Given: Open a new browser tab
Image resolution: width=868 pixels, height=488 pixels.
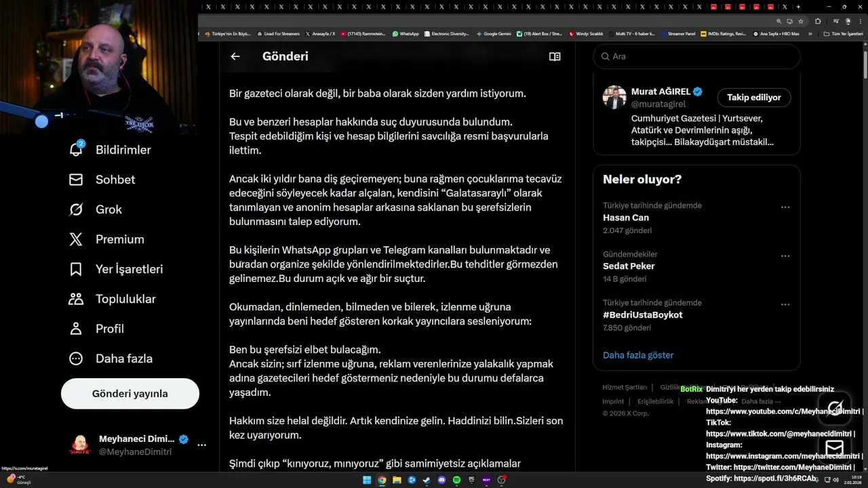Looking at the screenshot, I should pos(798,7).
